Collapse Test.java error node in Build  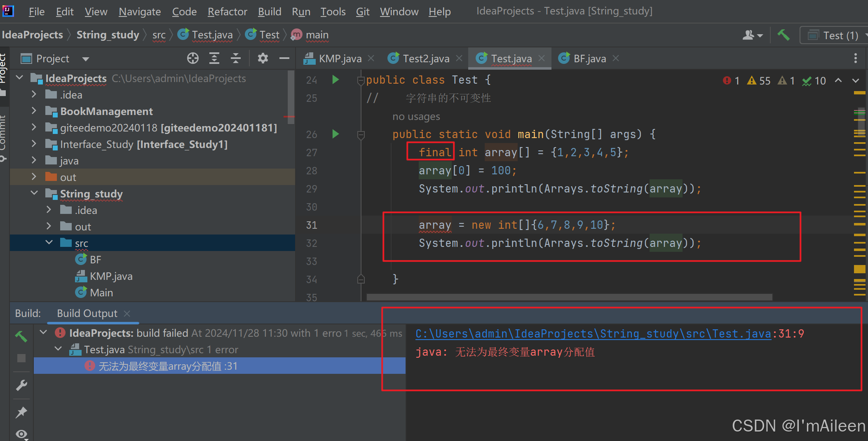58,349
